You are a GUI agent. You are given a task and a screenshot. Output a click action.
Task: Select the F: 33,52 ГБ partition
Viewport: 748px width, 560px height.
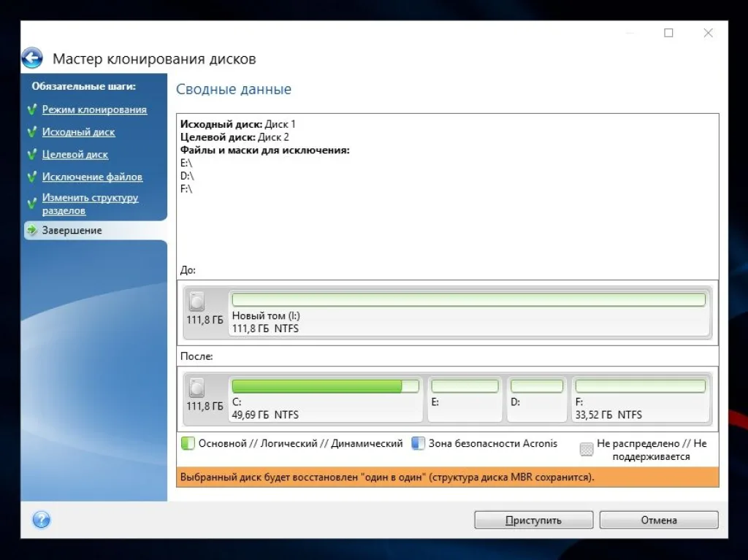640,399
